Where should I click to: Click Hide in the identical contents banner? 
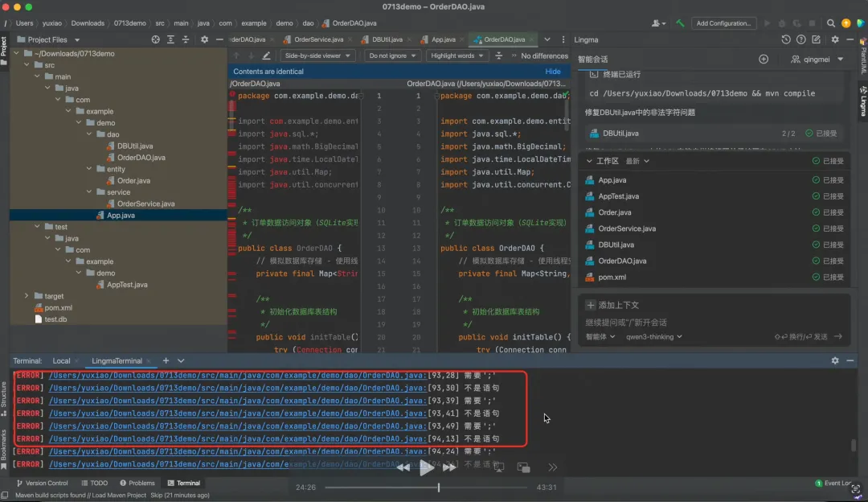pos(553,72)
